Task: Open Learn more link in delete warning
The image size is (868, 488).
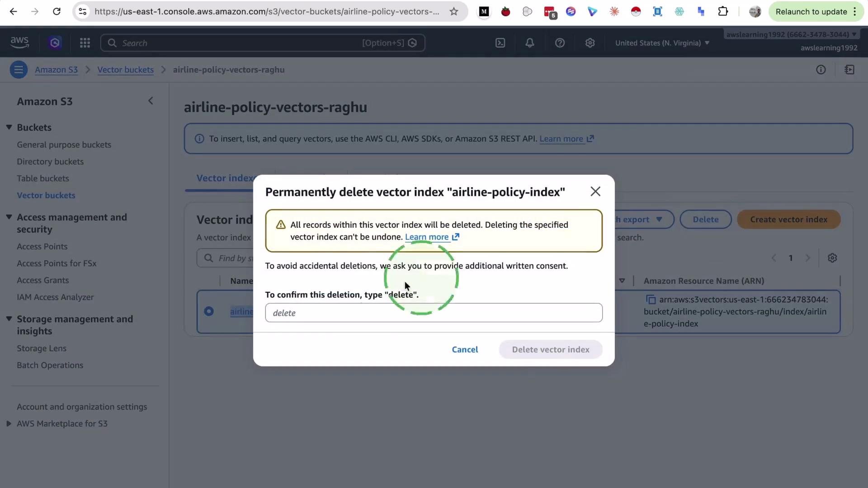Action: [x=432, y=237]
